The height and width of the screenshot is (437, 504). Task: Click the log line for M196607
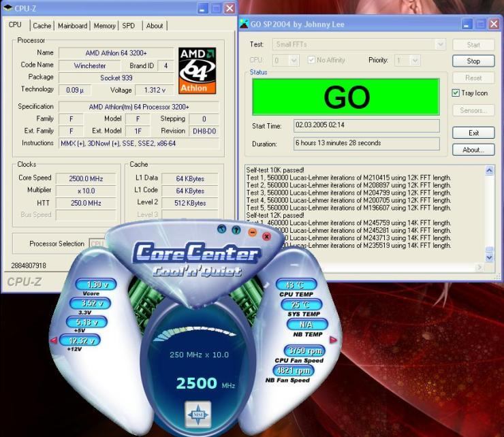coord(349,208)
